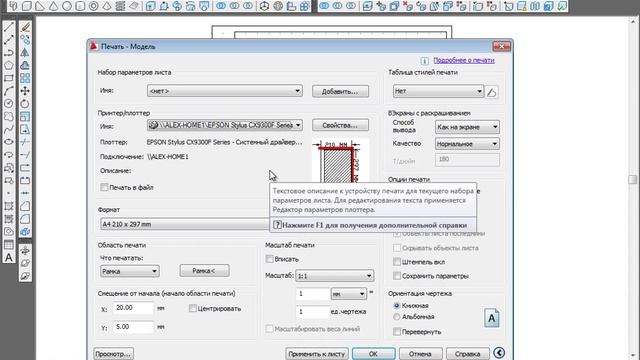Screen dimensions: 640x360
Task: Click the Box solid modeling icon
Action: (27, 6)
